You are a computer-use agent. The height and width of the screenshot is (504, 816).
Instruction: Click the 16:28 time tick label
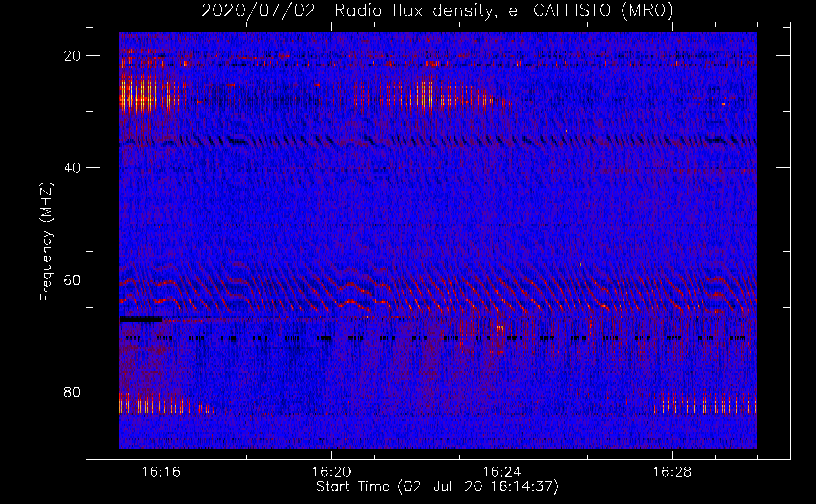point(672,472)
